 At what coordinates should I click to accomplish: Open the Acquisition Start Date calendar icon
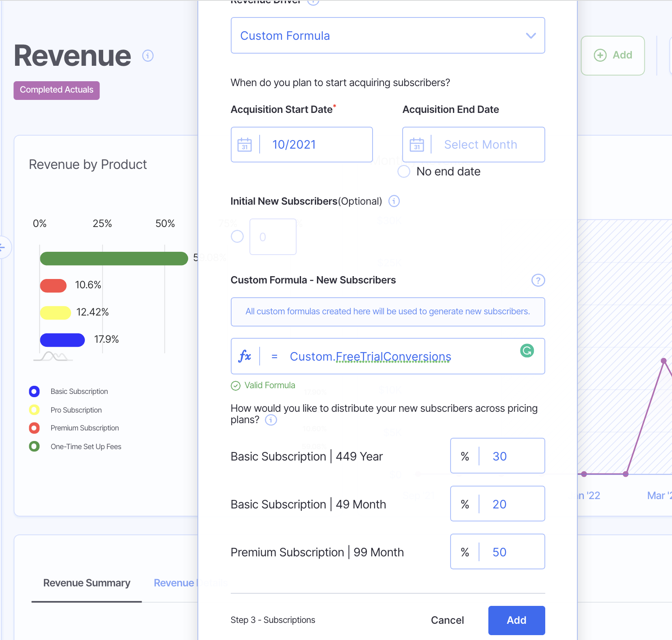[245, 145]
